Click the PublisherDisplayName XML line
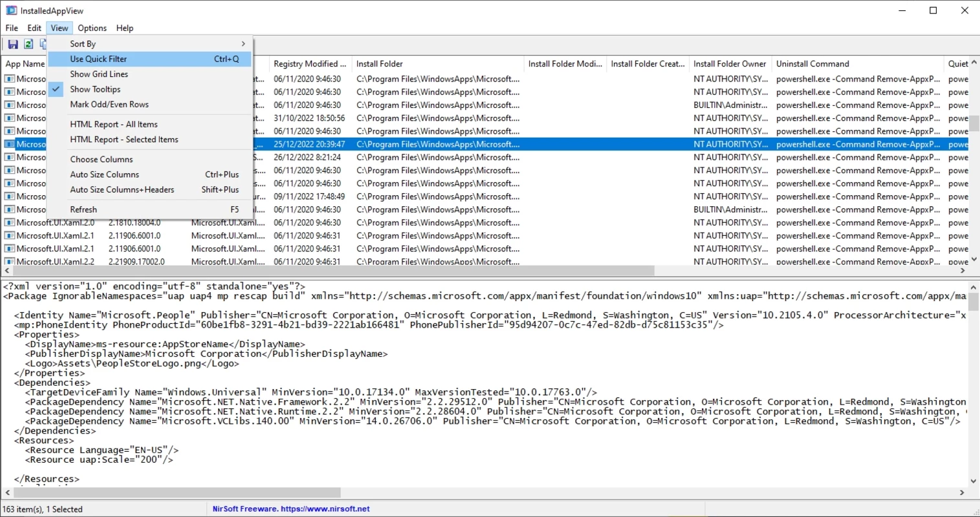This screenshot has width=980, height=517. coord(206,353)
